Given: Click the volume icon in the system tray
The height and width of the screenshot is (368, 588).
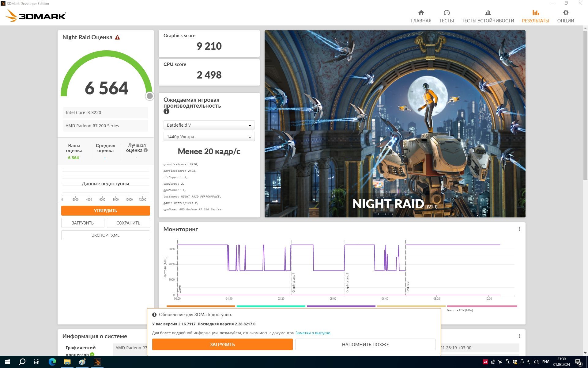Looking at the screenshot, I should [x=537, y=362].
